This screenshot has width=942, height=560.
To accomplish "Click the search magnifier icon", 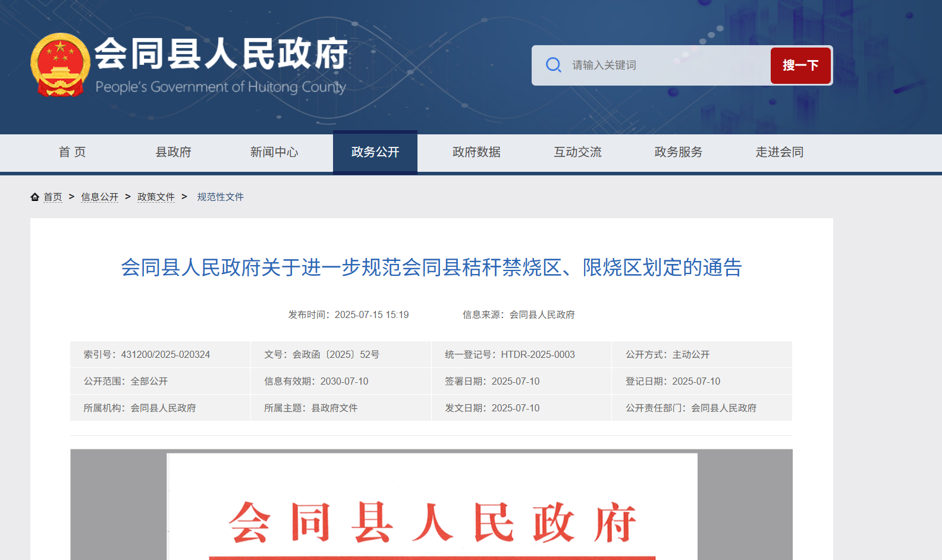I will pos(554,65).
